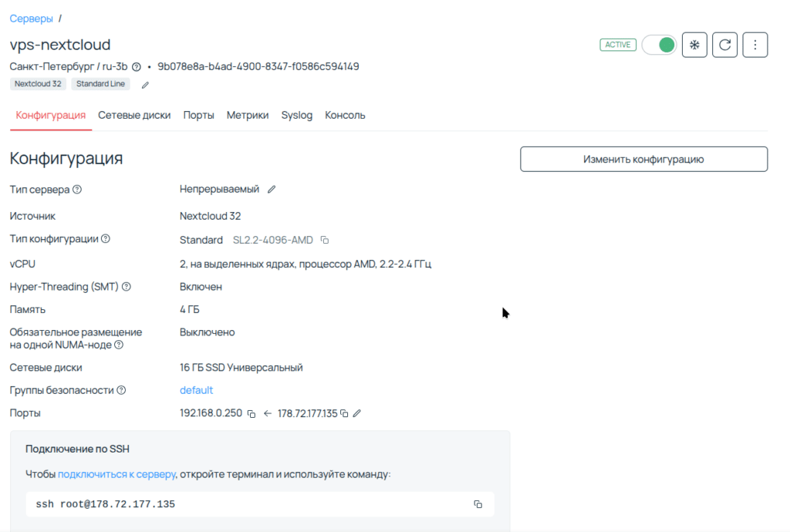This screenshot has height=532, width=790.
Task: Select the Консоль tab
Action: 345,114
